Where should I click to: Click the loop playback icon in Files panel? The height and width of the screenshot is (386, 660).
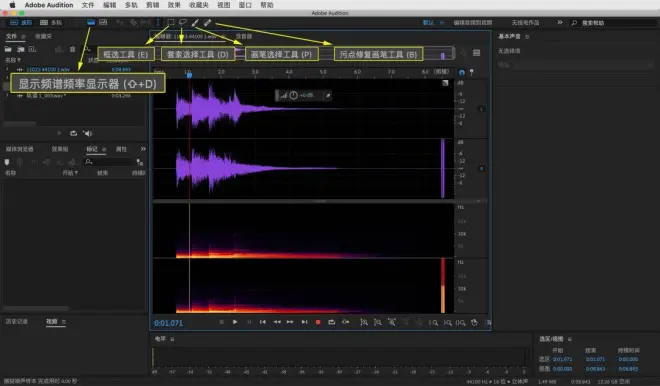coord(74,133)
